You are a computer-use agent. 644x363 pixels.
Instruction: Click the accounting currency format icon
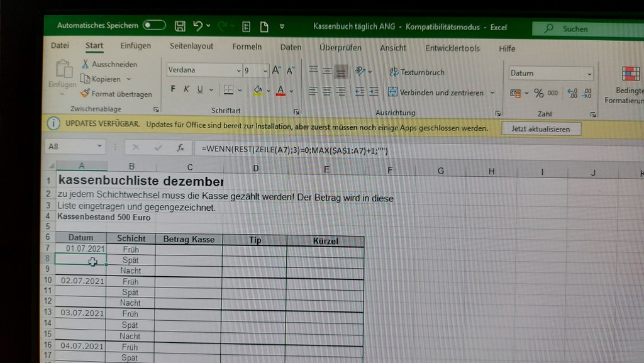pos(516,93)
